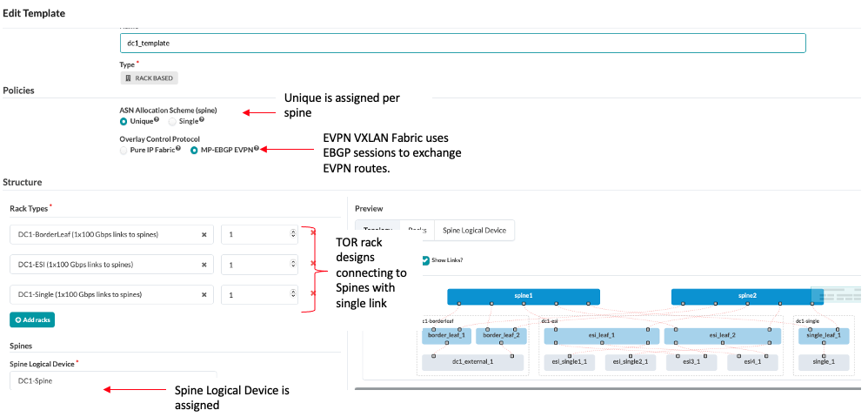Clear the DC1-ESI rack type selection
The height and width of the screenshot is (417, 868).
[x=204, y=265]
